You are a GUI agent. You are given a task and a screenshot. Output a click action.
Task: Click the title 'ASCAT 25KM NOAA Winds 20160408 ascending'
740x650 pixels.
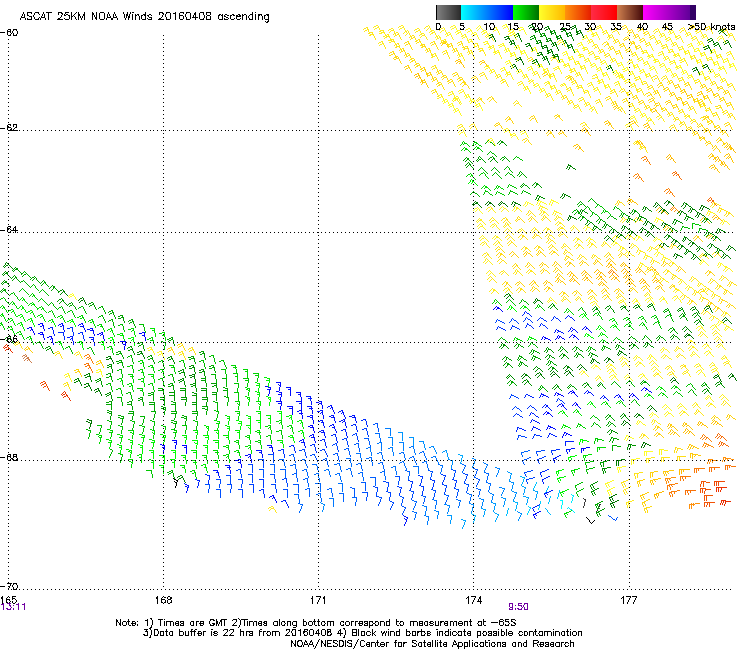click(x=144, y=17)
